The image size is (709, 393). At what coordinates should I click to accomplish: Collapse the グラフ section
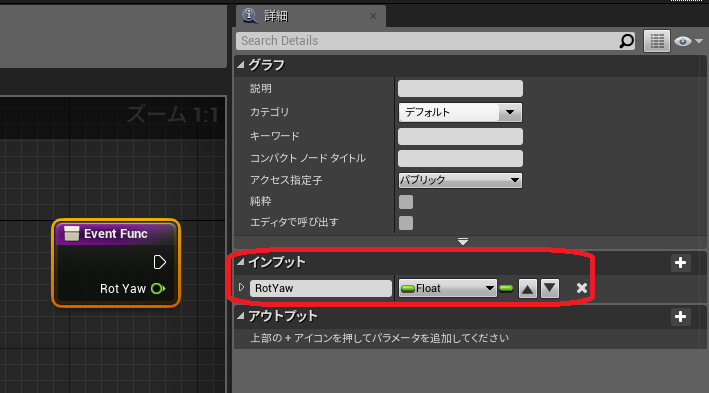coord(241,65)
